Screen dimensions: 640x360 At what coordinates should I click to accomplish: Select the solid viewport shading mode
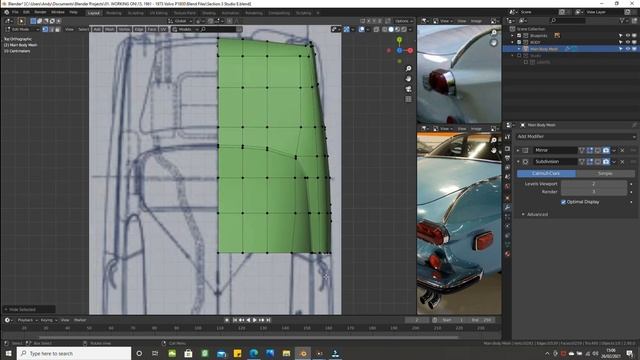(391, 29)
